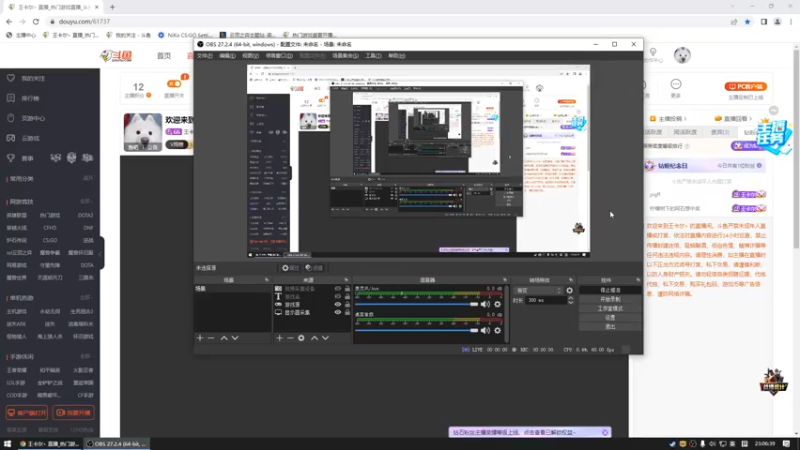The height and width of the screenshot is (450, 800).
Task: Move source up in OBS sources panel
Action: [314, 338]
